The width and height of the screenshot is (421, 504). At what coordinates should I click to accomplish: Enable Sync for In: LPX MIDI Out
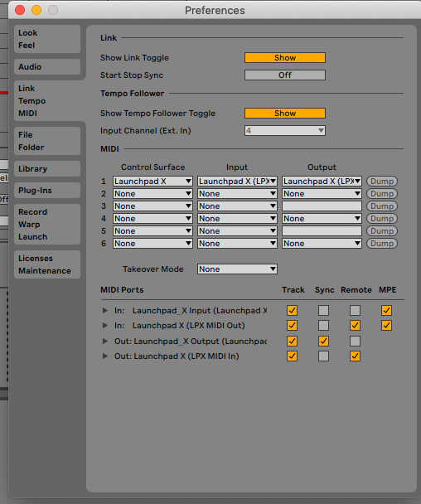[323, 326]
